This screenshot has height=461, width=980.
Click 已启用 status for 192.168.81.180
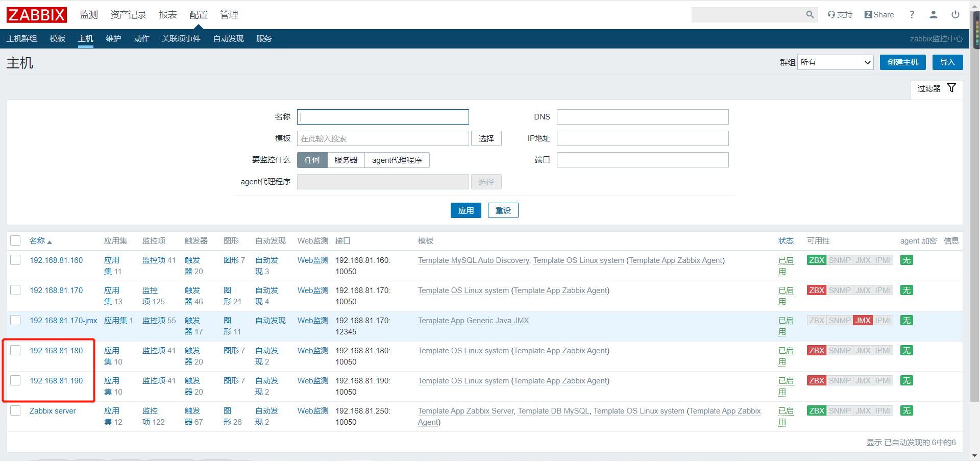[786, 356]
